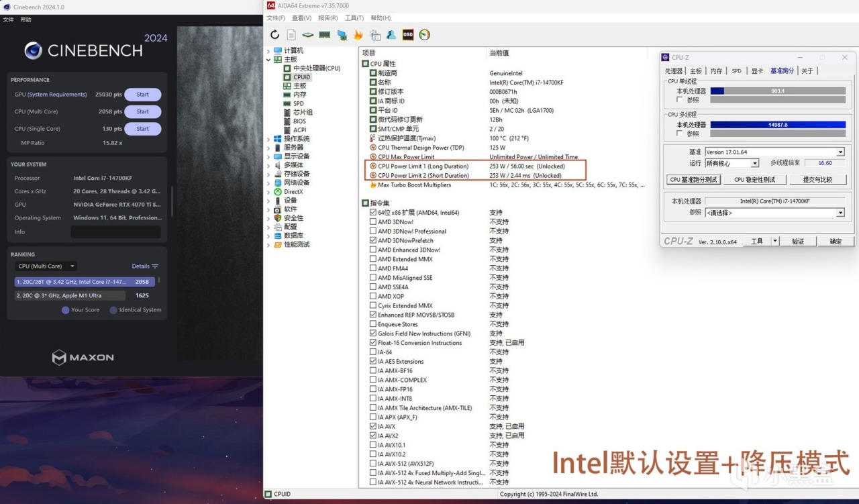Expand the 计算机 tree node
This screenshot has height=504, width=859.
click(268, 51)
